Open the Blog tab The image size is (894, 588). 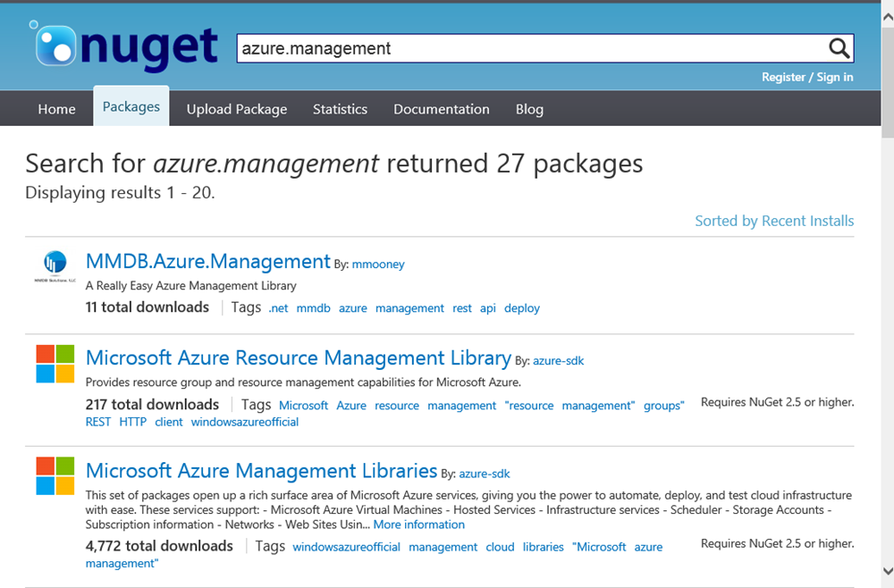[529, 109]
